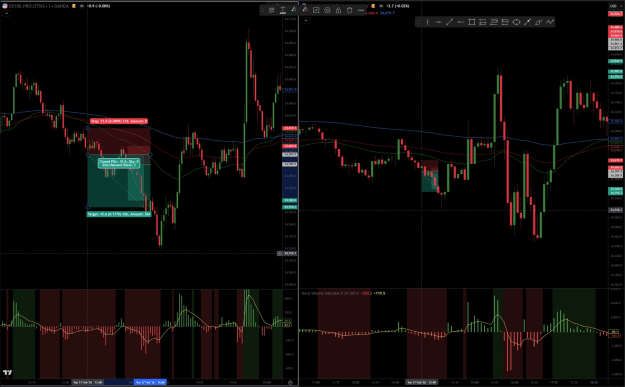
Task: Click the left chart data status badge
Action: pyautogui.click(x=74, y=6)
